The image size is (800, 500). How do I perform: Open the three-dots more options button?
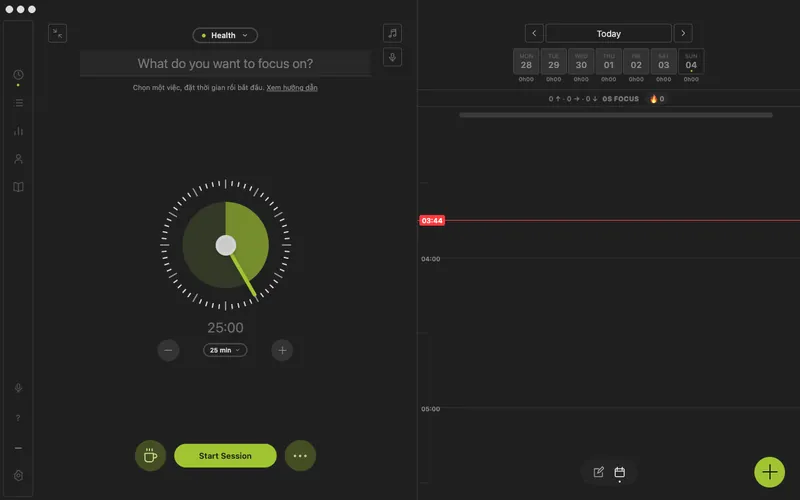300,456
